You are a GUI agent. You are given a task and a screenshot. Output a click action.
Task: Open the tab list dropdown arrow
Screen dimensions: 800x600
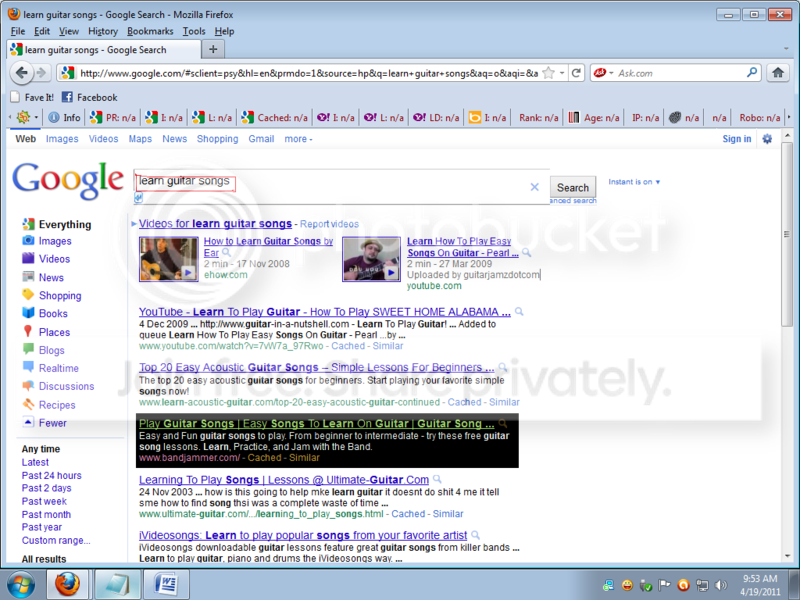[786, 49]
